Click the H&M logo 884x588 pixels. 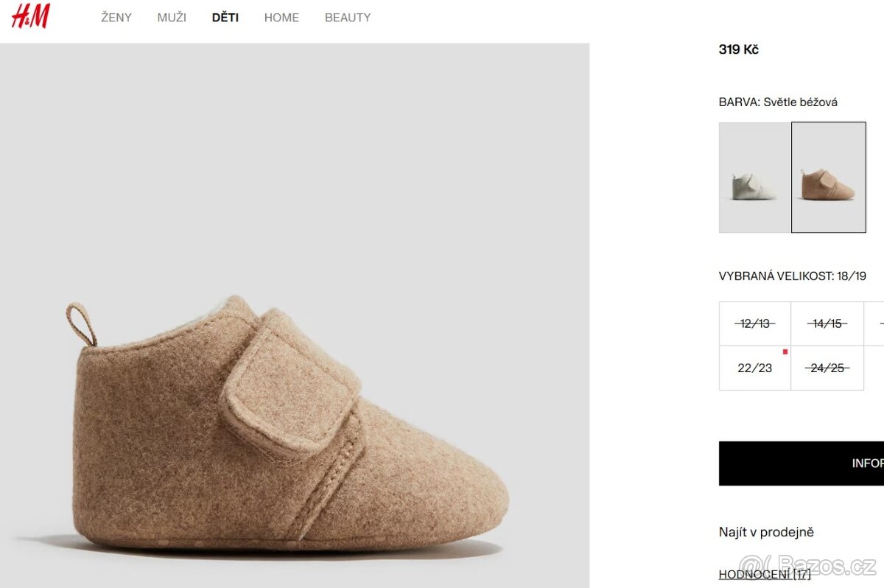pos(30,16)
